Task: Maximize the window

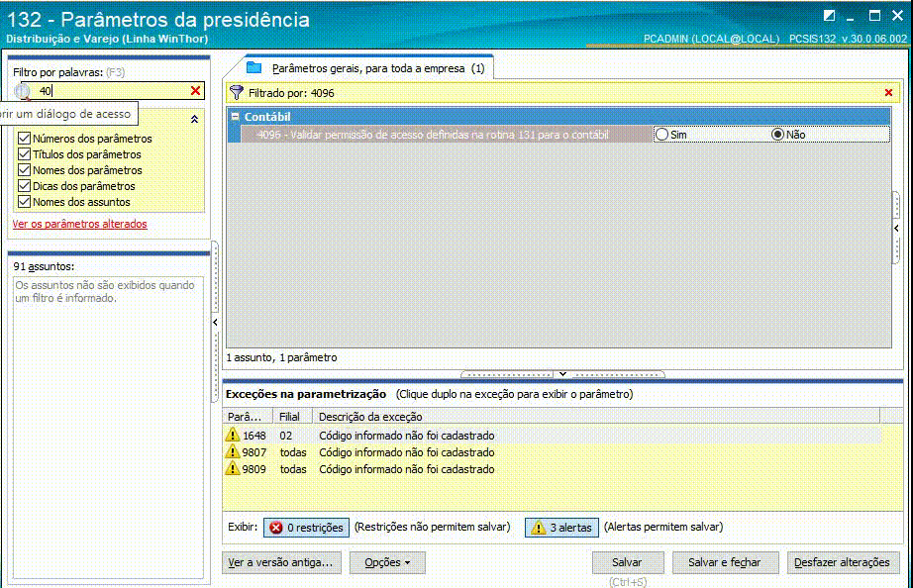Action: click(874, 16)
